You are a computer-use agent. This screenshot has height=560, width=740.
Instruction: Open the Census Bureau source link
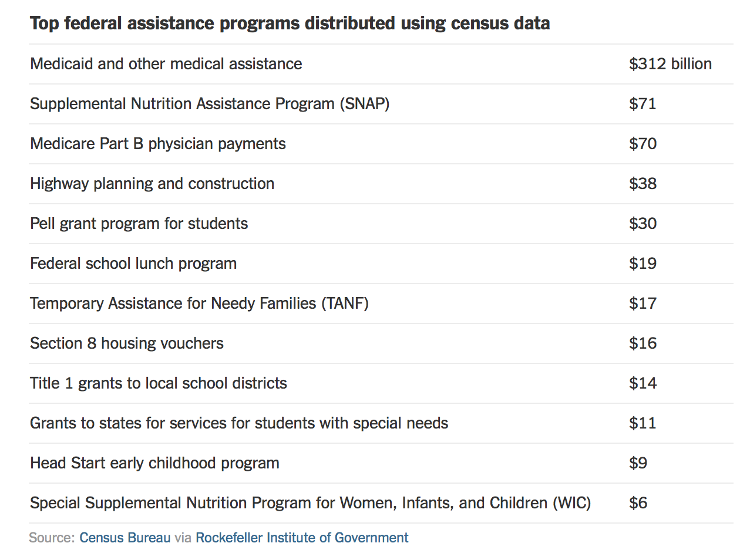(x=125, y=538)
